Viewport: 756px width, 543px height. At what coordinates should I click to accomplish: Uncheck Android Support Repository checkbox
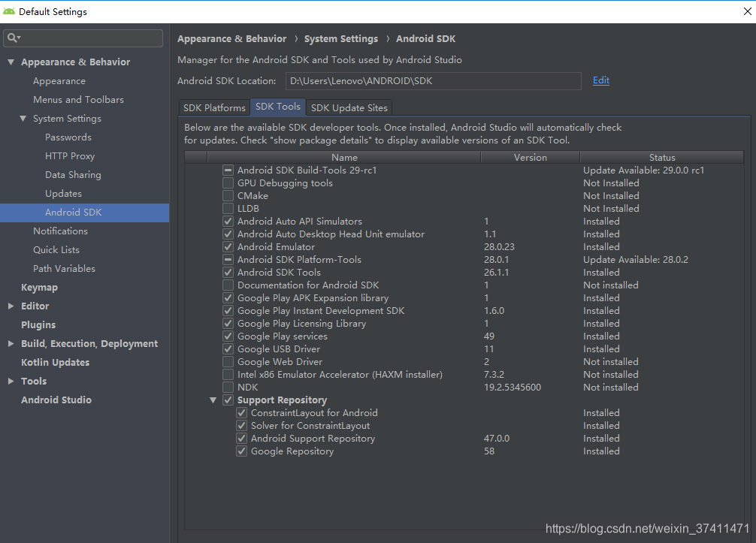click(x=241, y=439)
